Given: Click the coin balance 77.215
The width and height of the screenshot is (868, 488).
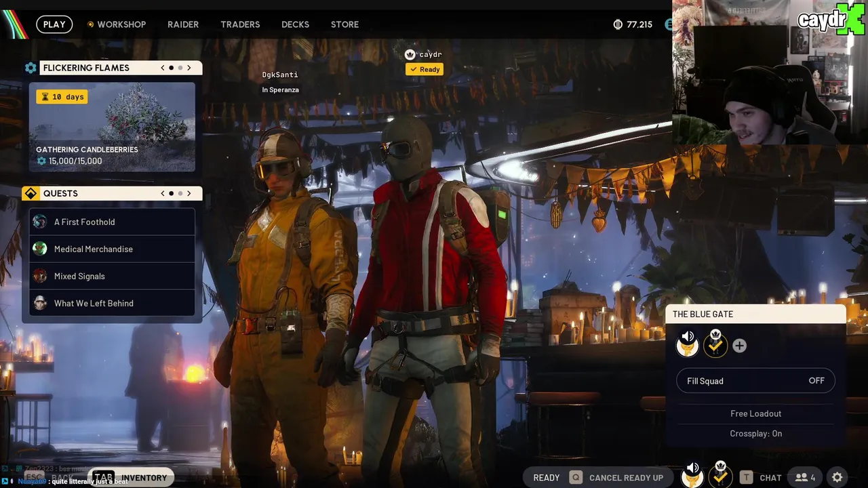Looking at the screenshot, I should tap(633, 24).
